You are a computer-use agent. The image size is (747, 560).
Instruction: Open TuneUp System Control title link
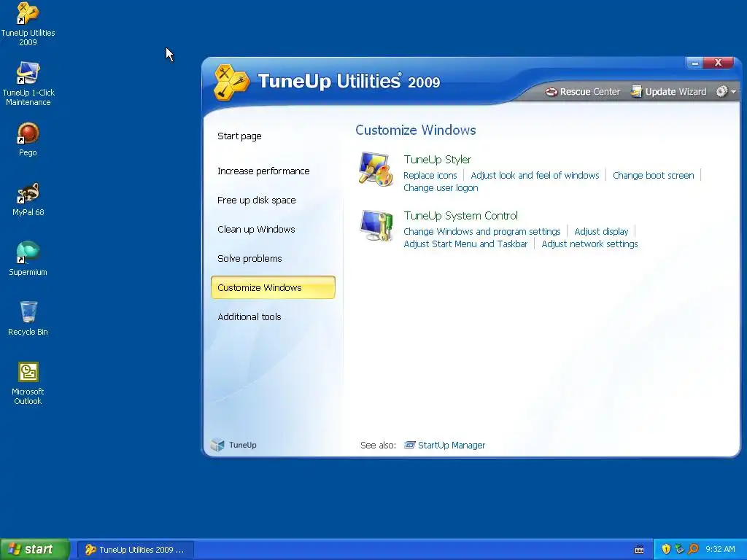click(x=461, y=216)
